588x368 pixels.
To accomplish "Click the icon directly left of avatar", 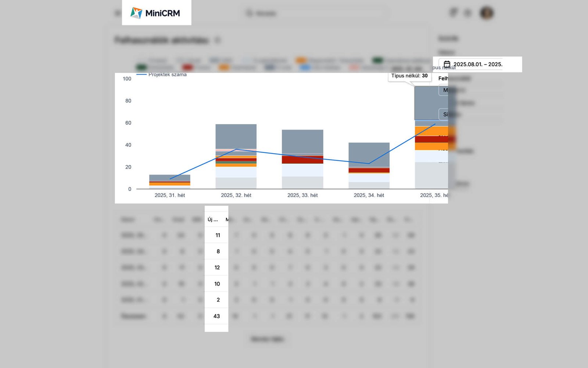I will (x=468, y=13).
